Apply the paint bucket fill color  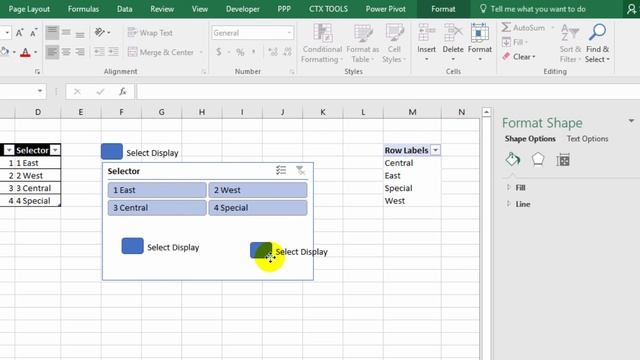point(4,52)
